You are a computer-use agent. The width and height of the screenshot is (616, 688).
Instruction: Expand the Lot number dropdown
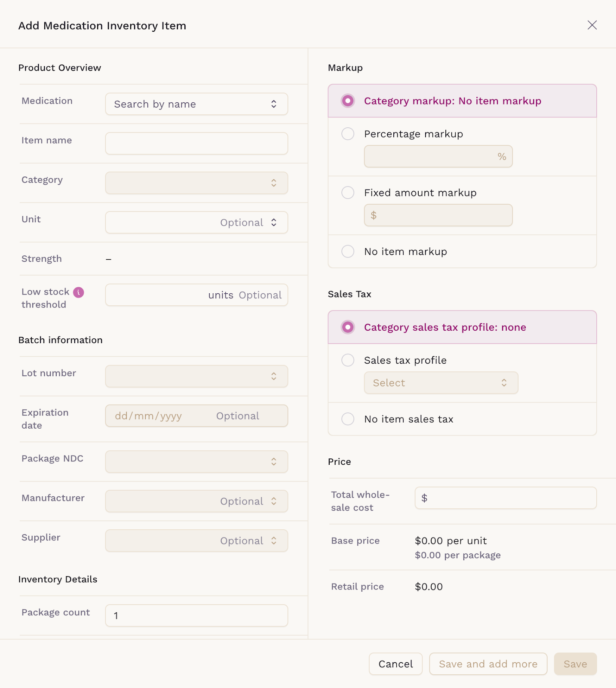pos(196,376)
